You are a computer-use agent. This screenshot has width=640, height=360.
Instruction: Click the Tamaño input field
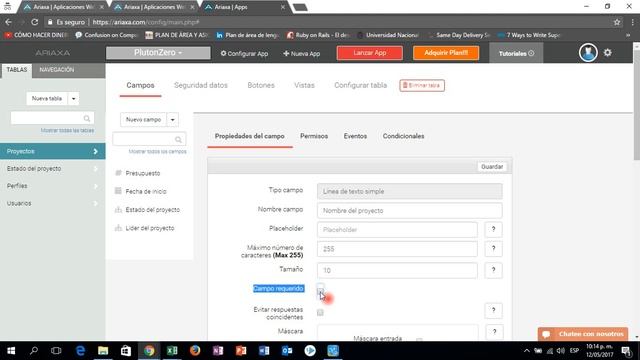click(x=397, y=270)
